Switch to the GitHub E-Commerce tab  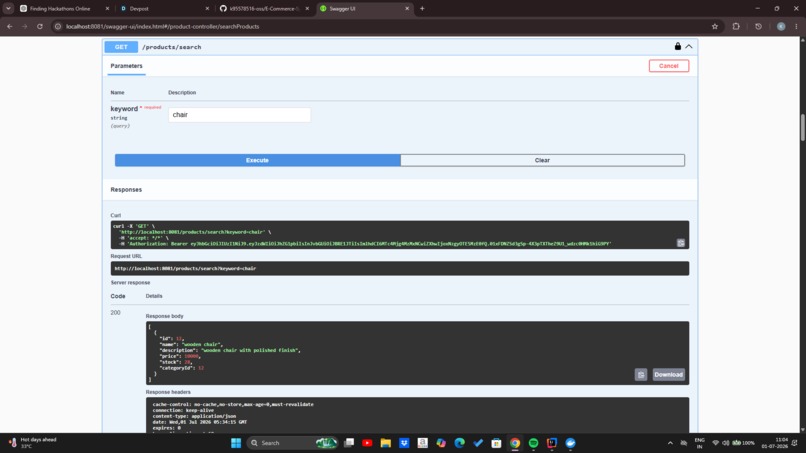pos(264,9)
